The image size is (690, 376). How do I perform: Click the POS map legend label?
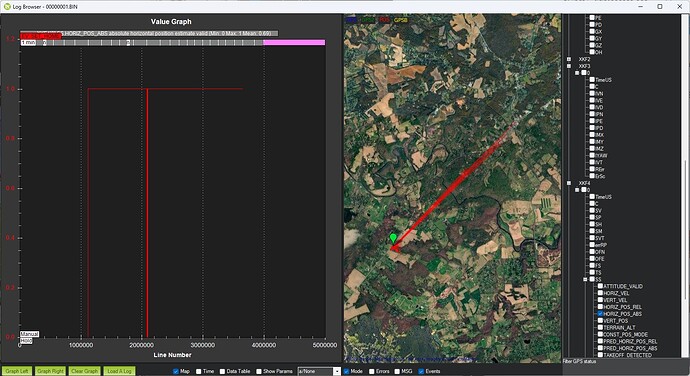[384, 20]
